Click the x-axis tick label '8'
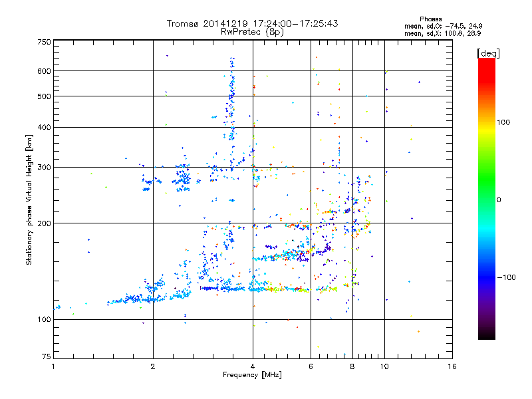 (x=352, y=366)
